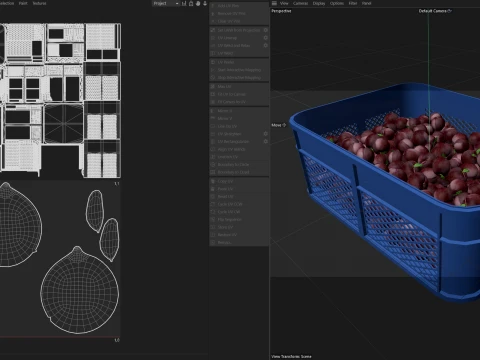Viewport: 480px width, 360px height.
Task: Open the viewport Panel menu
Action: [x=366, y=3]
